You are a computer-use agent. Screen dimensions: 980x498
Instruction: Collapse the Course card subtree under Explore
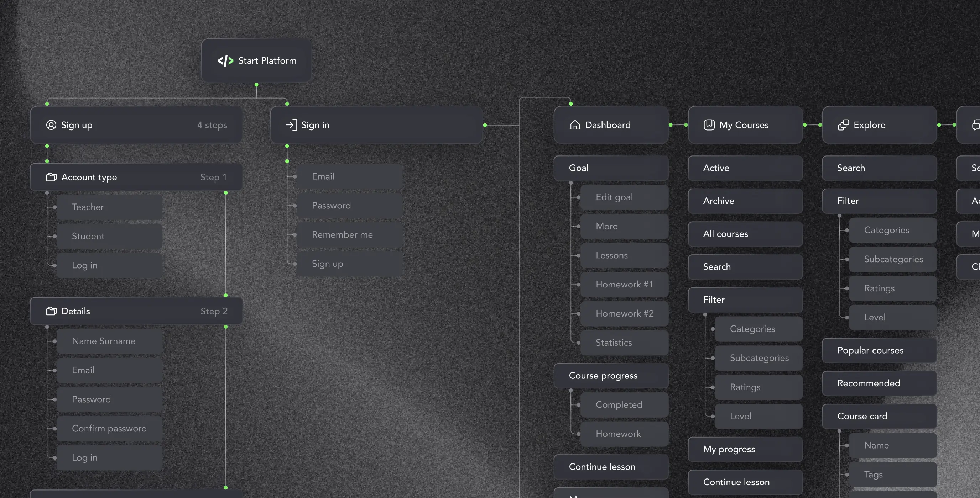click(839, 431)
